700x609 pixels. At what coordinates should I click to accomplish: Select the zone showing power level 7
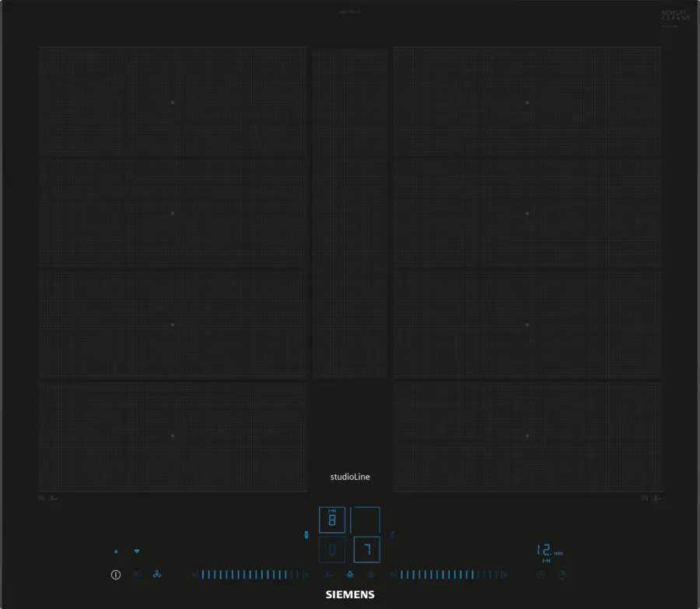click(366, 549)
